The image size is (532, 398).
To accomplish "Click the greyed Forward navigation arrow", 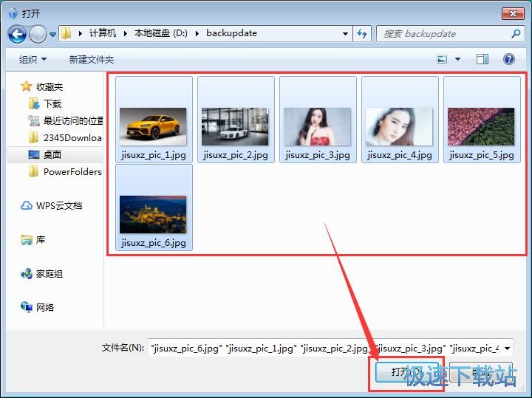I will (x=38, y=34).
